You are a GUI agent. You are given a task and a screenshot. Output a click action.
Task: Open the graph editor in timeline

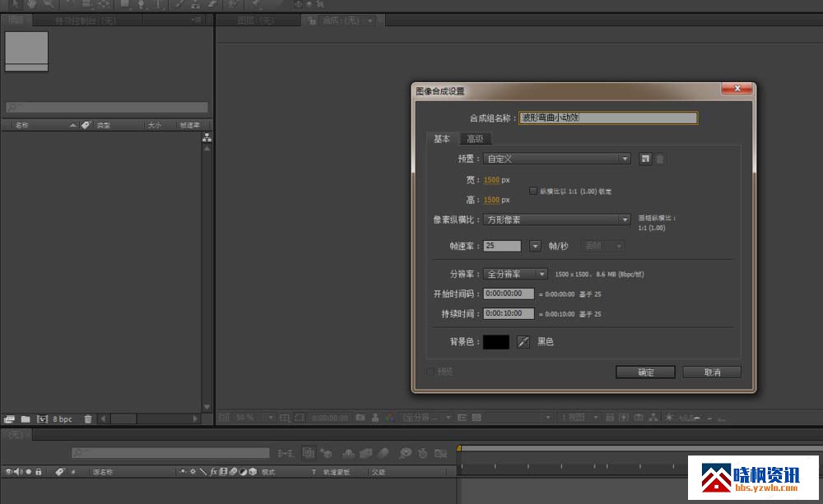click(x=441, y=453)
